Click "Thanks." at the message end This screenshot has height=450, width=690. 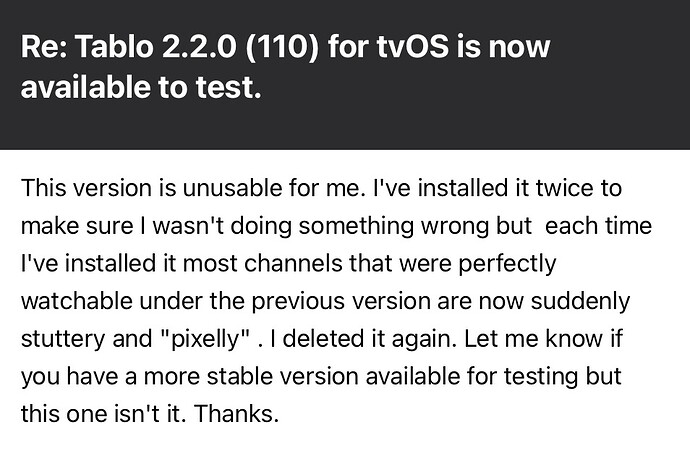pos(236,415)
